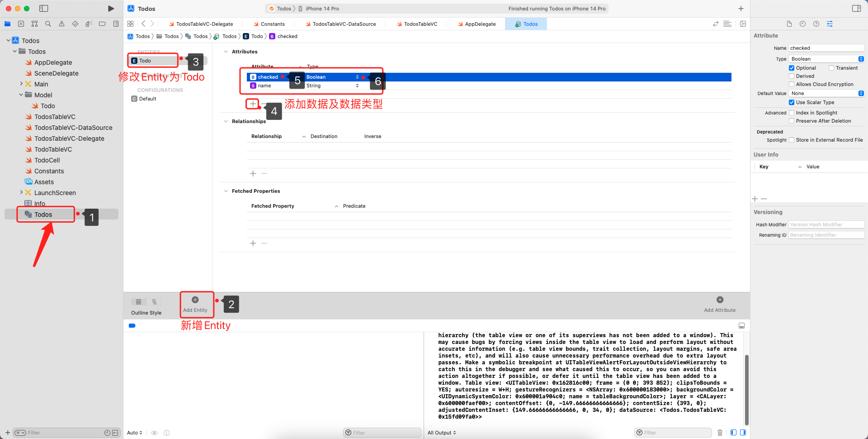Add a User Info key with plus

point(755,199)
